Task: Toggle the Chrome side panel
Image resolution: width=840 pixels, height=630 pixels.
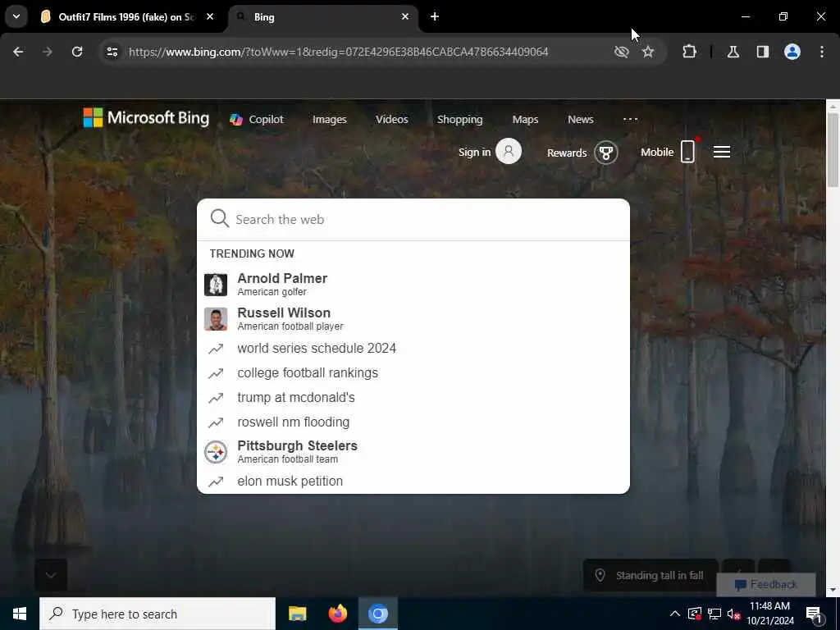Action: (x=763, y=52)
